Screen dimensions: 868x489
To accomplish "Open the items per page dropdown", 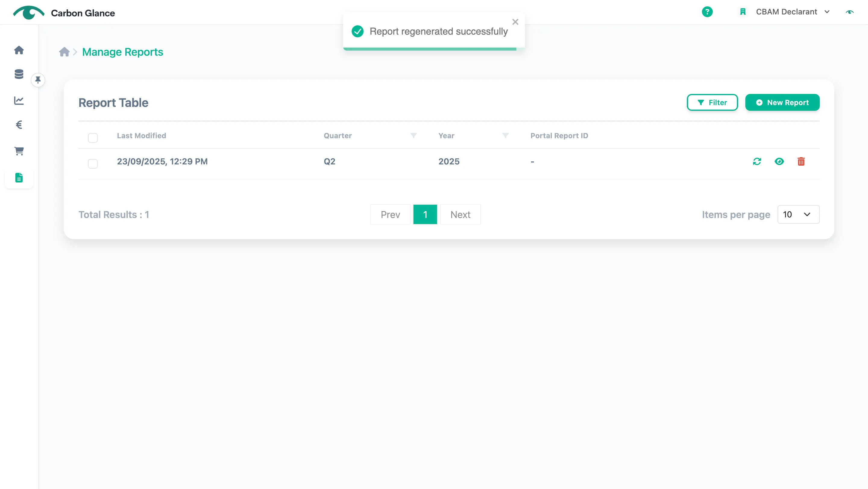I will pos(798,214).
